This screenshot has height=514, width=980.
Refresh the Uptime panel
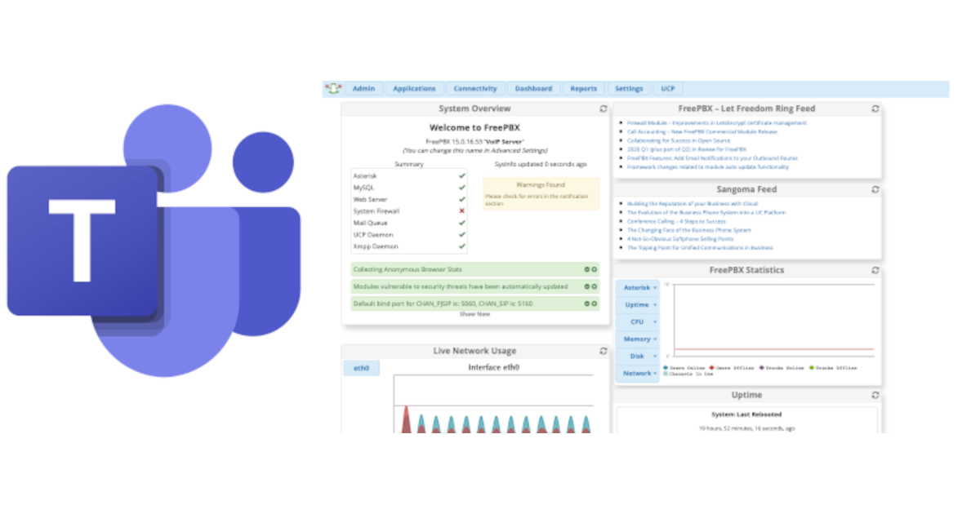tap(875, 395)
